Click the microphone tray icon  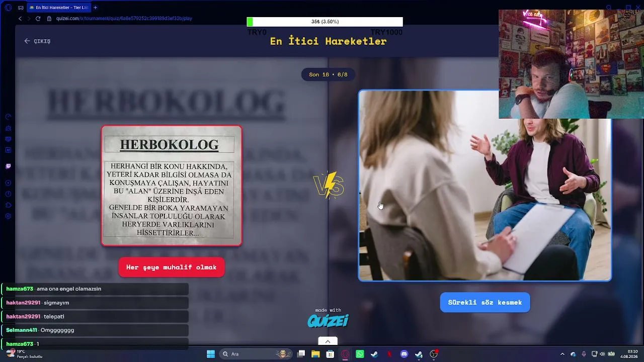pyautogui.click(x=584, y=354)
